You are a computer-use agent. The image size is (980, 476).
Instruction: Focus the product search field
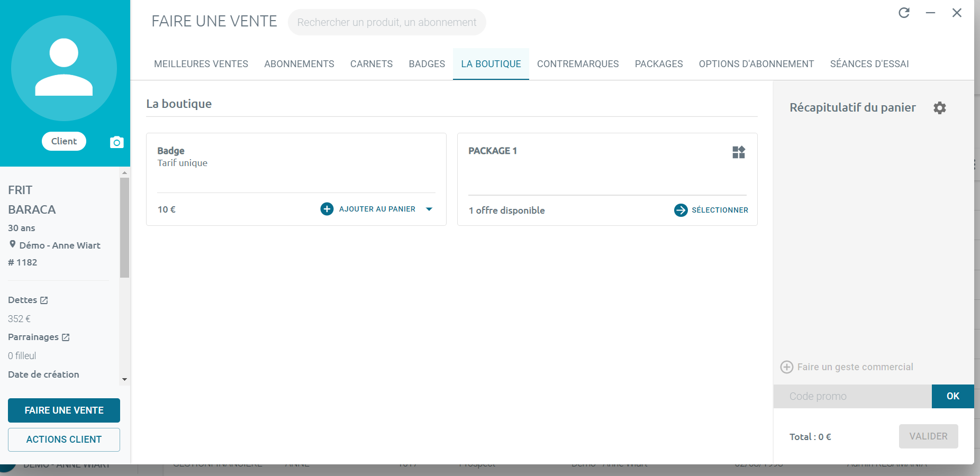(387, 22)
